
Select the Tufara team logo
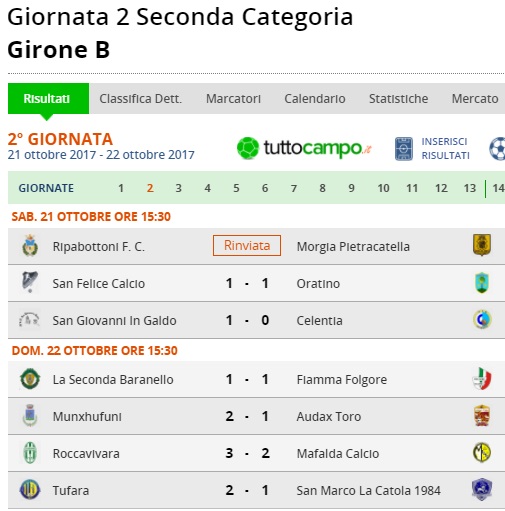30,490
